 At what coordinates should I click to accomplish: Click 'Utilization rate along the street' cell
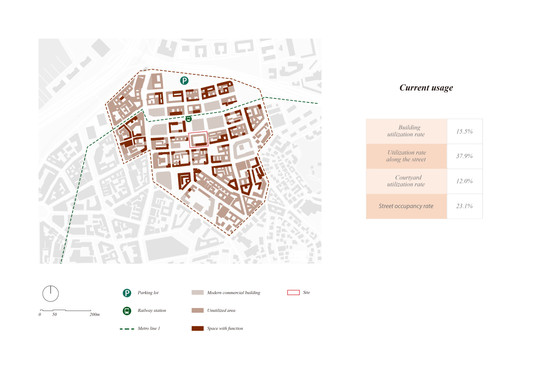coord(406,156)
